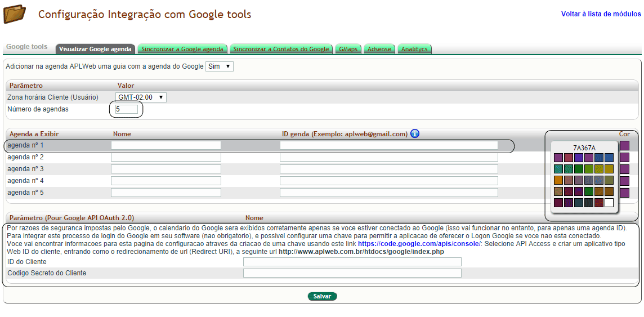Image resolution: width=644 pixels, height=317 pixels.
Task: Focus the Nome field for agenda nº 1
Action: coord(166,145)
